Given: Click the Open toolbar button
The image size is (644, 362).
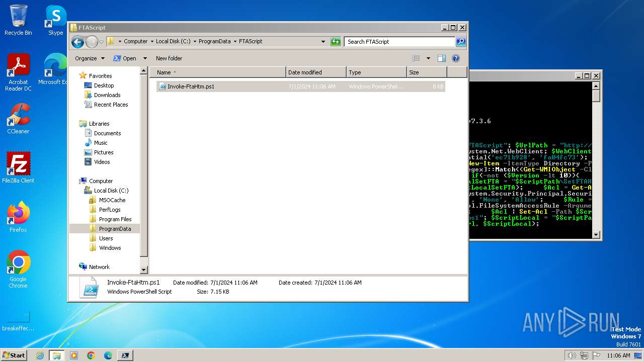Looking at the screenshot, I should coord(125,58).
